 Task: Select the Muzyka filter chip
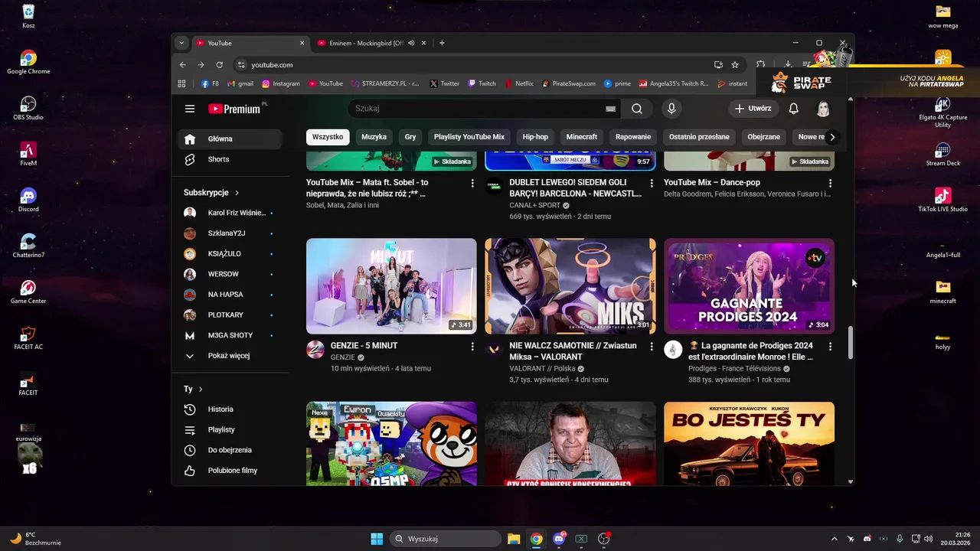pos(374,137)
